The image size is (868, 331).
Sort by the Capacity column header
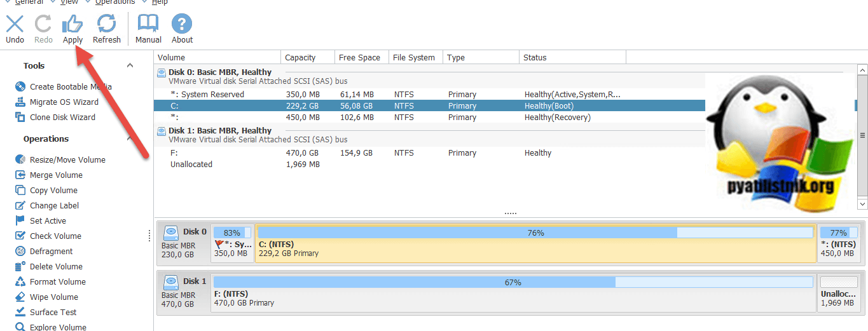point(308,57)
